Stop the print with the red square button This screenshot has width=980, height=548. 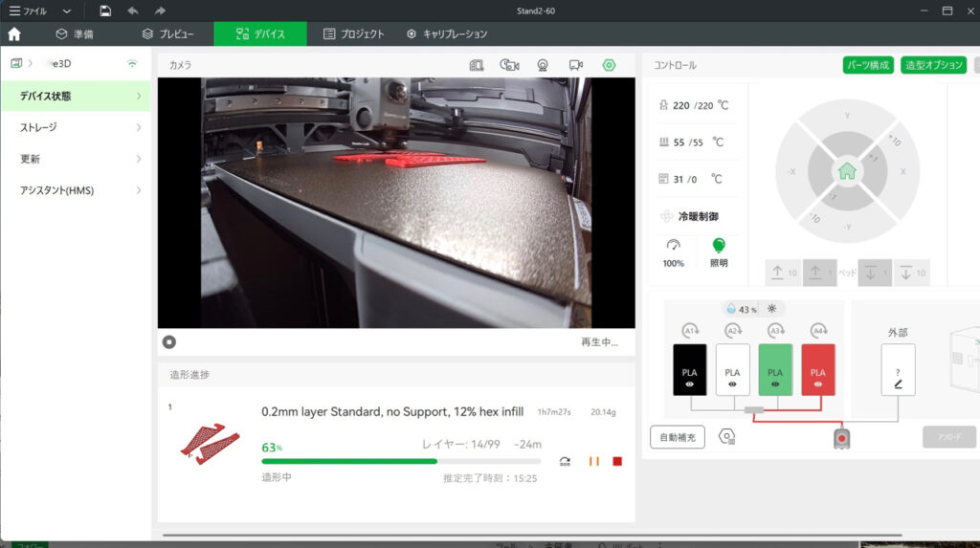pos(617,461)
